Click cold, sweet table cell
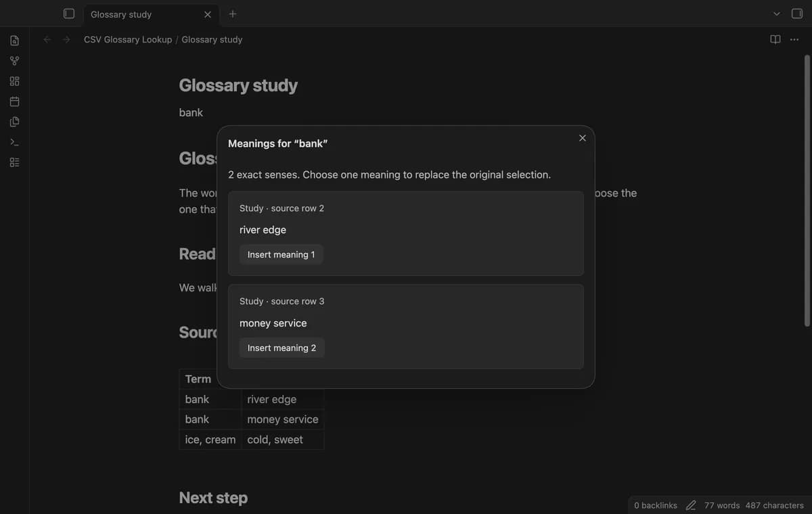 pyautogui.click(x=282, y=440)
